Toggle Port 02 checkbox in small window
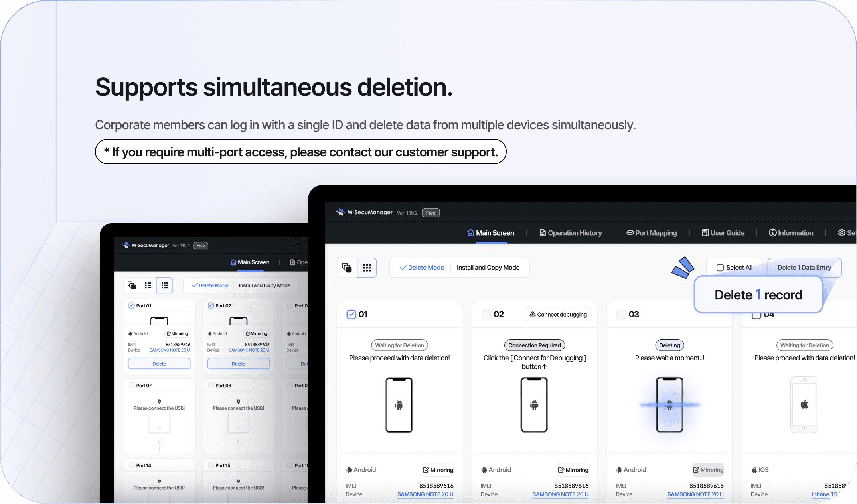857x504 pixels. (211, 305)
